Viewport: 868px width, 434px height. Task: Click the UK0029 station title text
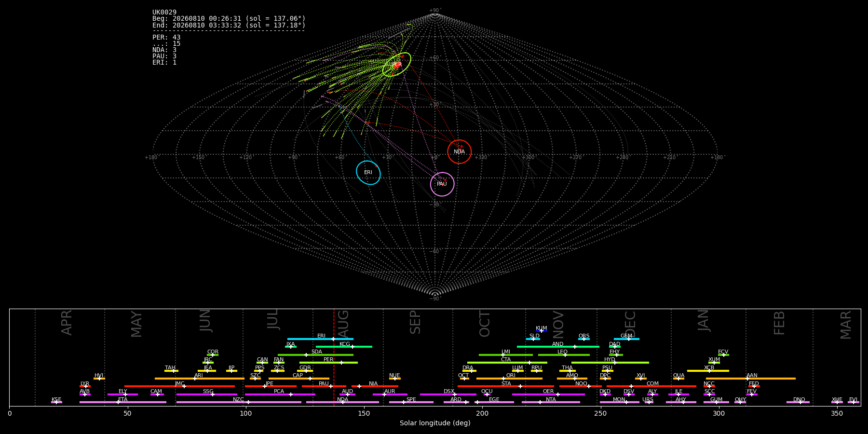coord(164,13)
